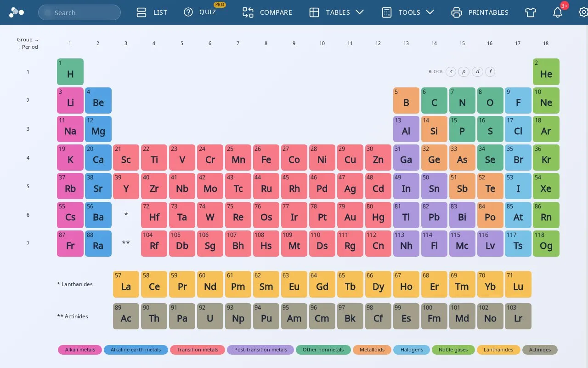Viewport: 588px width, 368px height.
Task: Click the Alkali metals legend swatch
Action: pyautogui.click(x=80, y=350)
